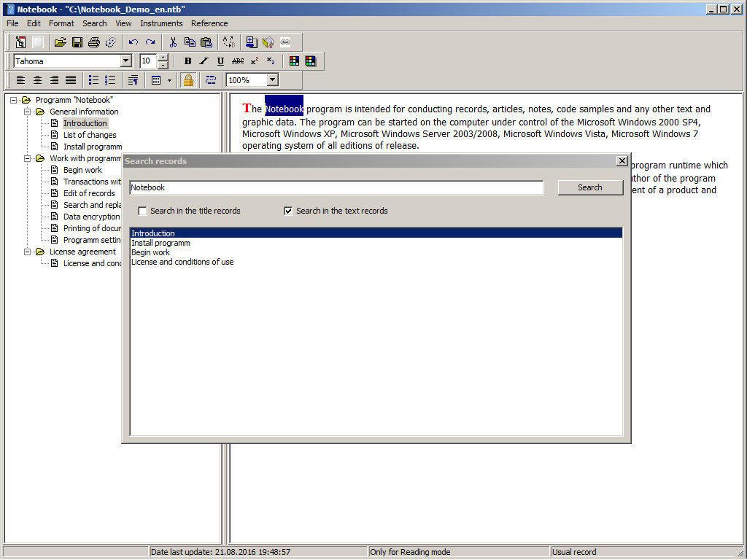747x560 pixels.
Task: Increase font size with up arrow
Action: 163,58
